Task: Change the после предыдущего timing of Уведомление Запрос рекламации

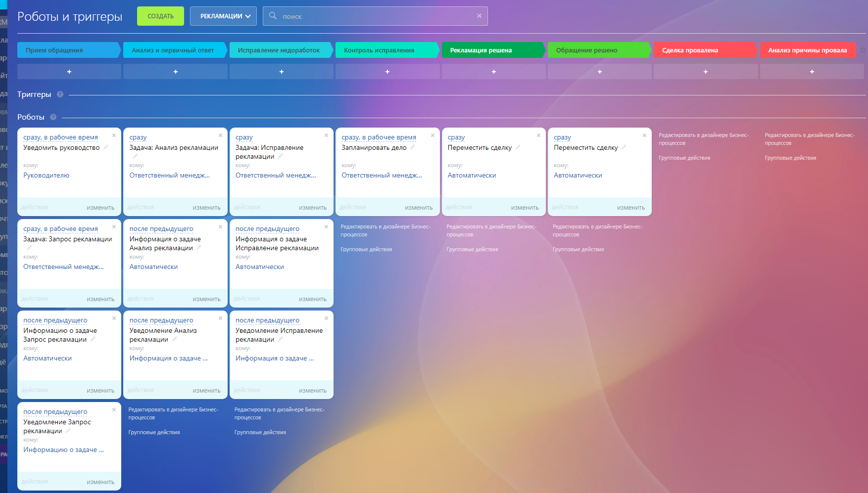Action: click(55, 412)
